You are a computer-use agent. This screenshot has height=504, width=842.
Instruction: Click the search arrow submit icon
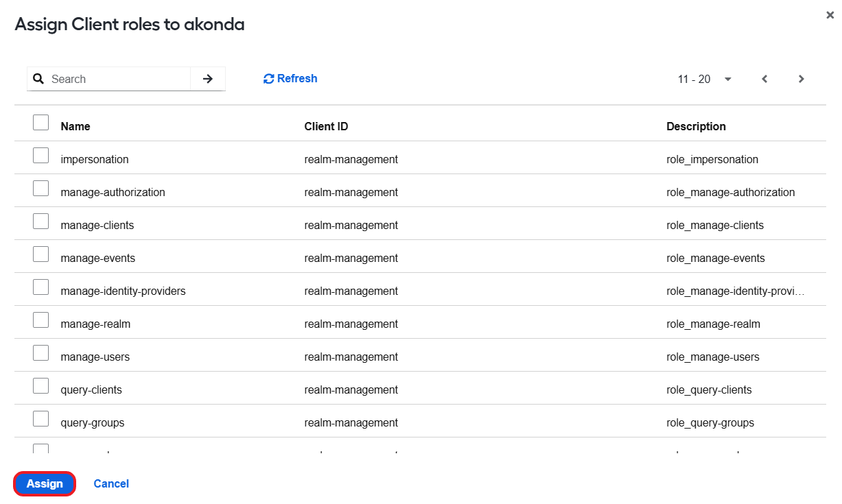tap(208, 79)
